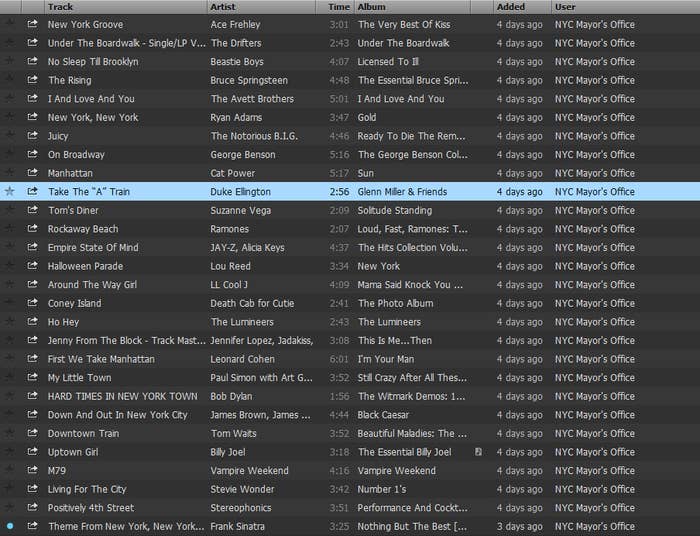Viewport: 700px width, 536px height.
Task: Click album Black Caesar
Action: (383, 415)
